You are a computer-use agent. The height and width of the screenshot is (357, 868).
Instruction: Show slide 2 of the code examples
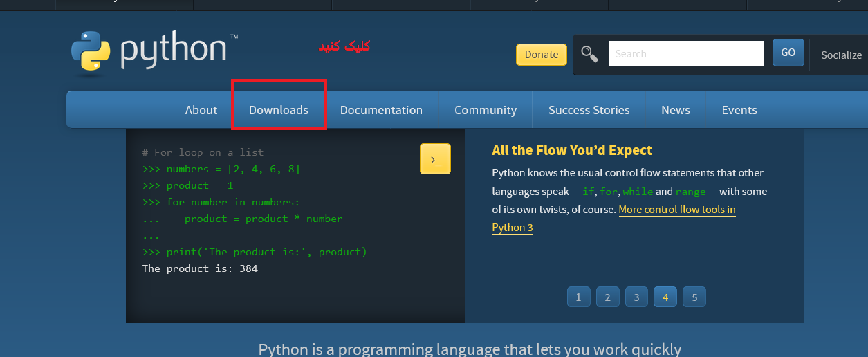click(607, 297)
